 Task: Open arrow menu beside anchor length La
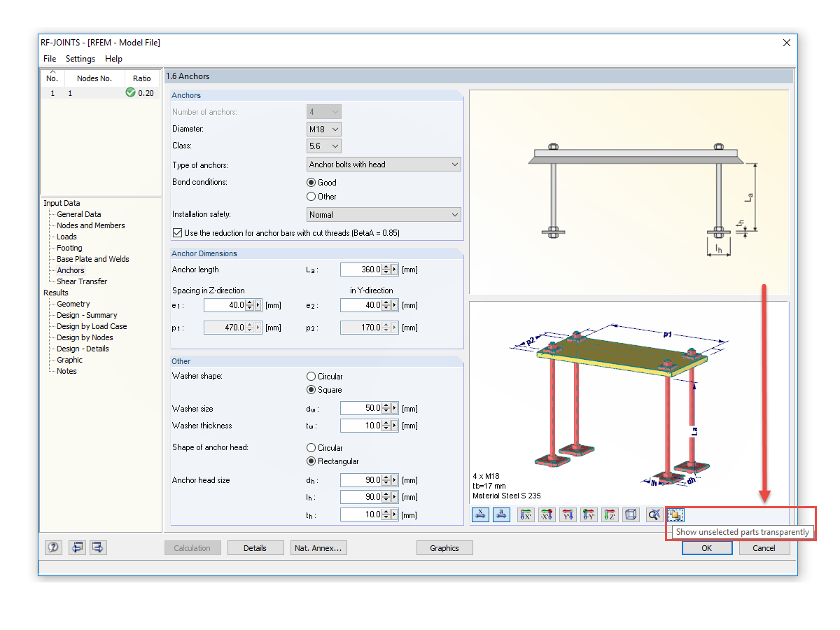click(x=395, y=269)
